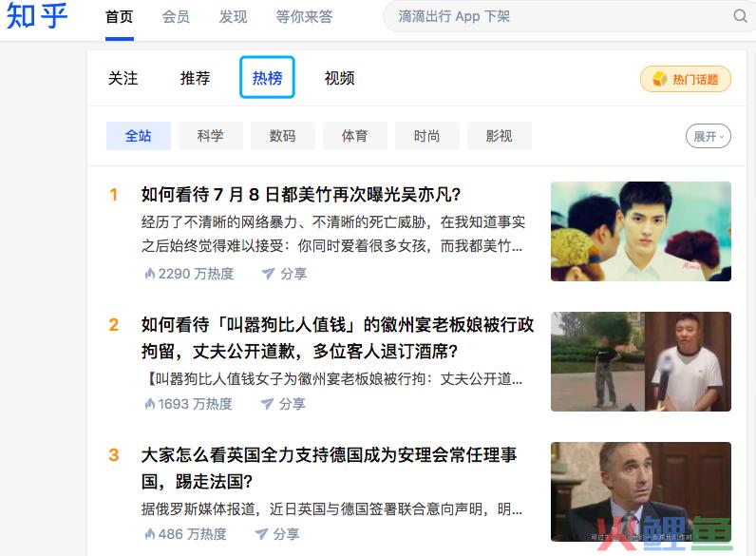The image size is (756, 556).
Task: Open the thumbnail of the first hot question
Action: tap(641, 231)
